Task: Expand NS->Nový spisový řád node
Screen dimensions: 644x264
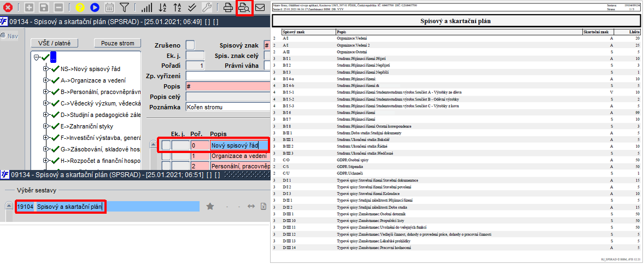Action: [45, 69]
